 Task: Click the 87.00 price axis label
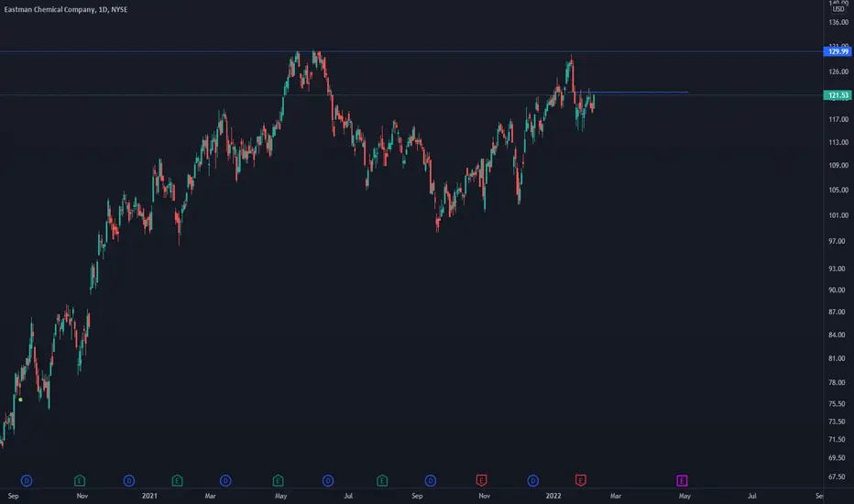tap(838, 312)
